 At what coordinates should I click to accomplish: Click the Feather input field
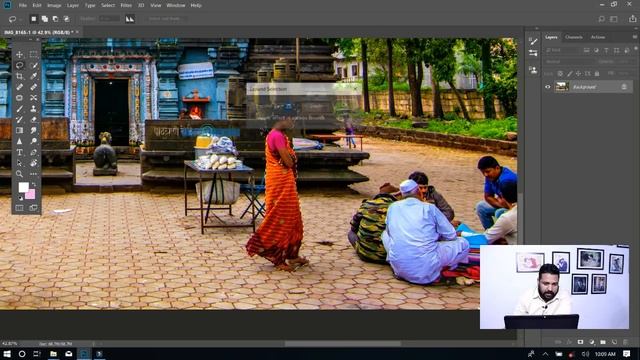[x=109, y=19]
